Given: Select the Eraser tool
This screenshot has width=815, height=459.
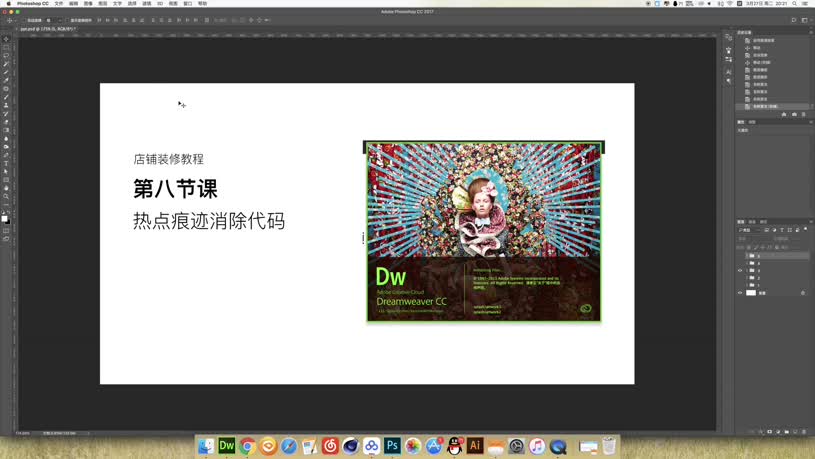Looking at the screenshot, I should (6, 122).
